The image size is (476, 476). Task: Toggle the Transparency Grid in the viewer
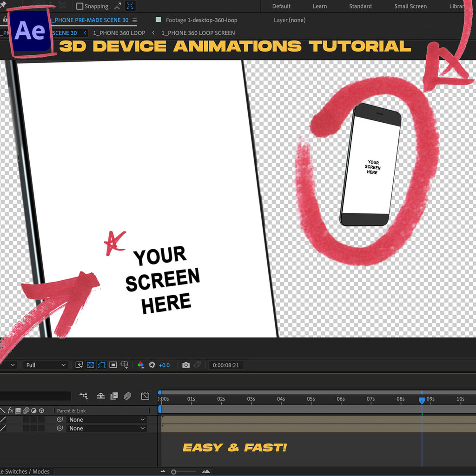click(90, 365)
